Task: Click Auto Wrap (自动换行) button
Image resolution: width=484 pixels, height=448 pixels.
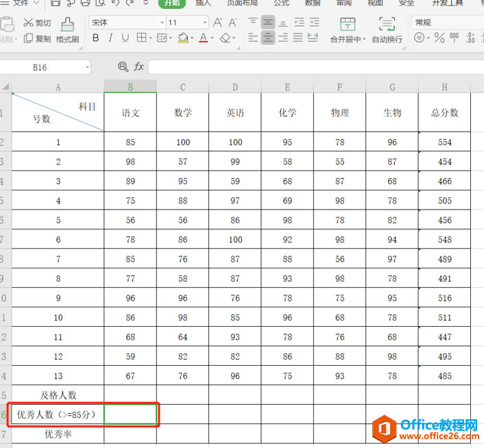Action: (x=387, y=31)
